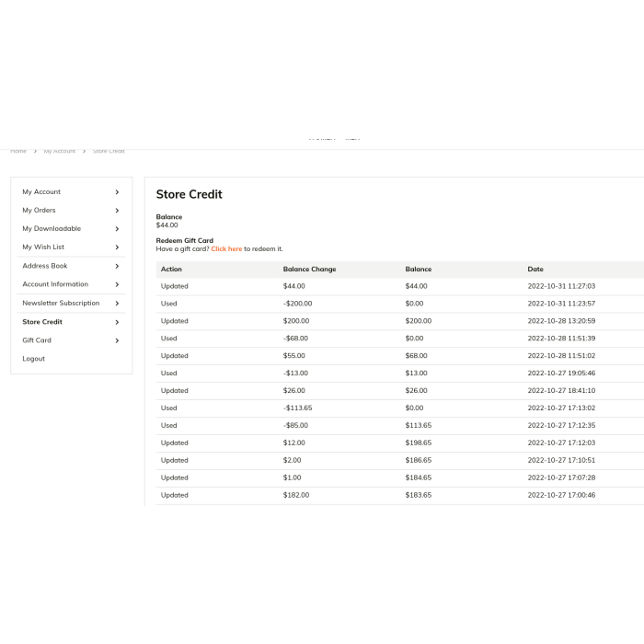Click the arrow icon beside Address Book

[117, 266]
